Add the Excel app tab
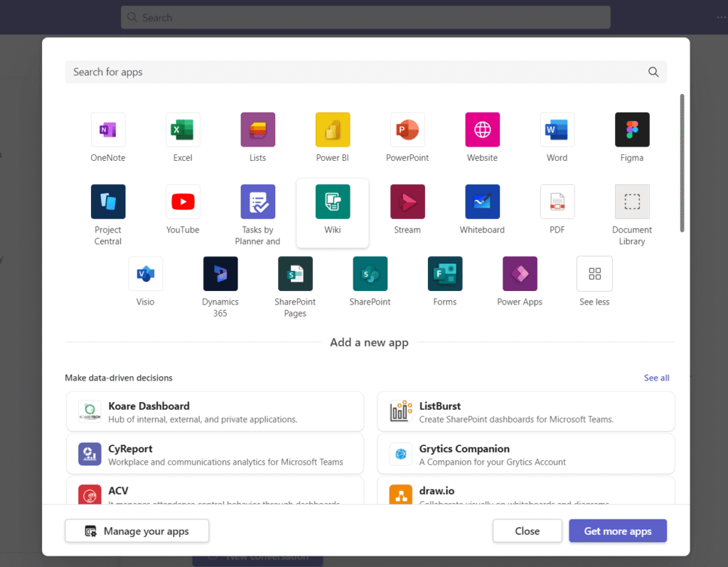This screenshot has width=728, height=567. pos(183,130)
